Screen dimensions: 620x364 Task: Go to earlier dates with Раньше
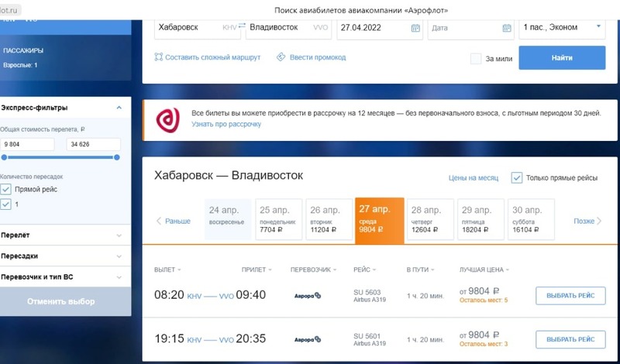pyautogui.click(x=174, y=221)
